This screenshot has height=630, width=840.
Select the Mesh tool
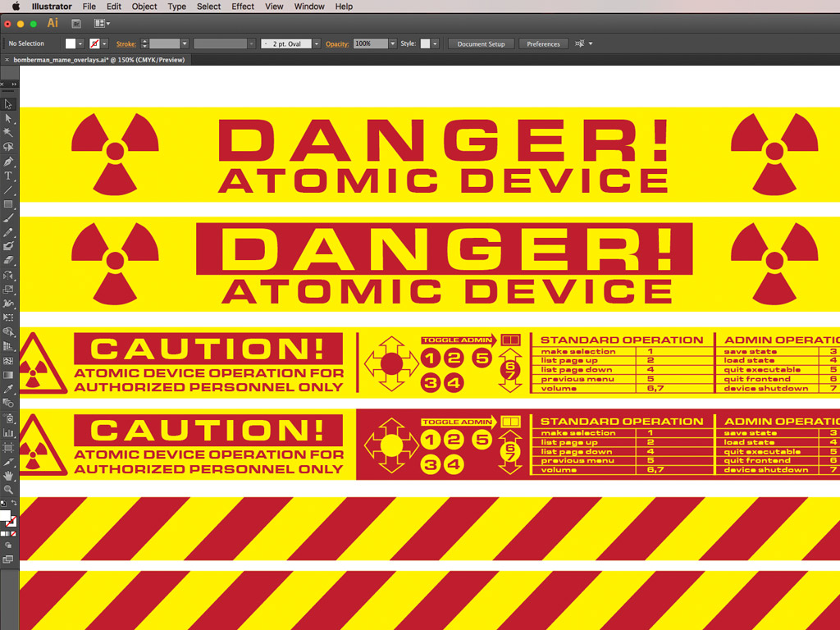point(8,361)
